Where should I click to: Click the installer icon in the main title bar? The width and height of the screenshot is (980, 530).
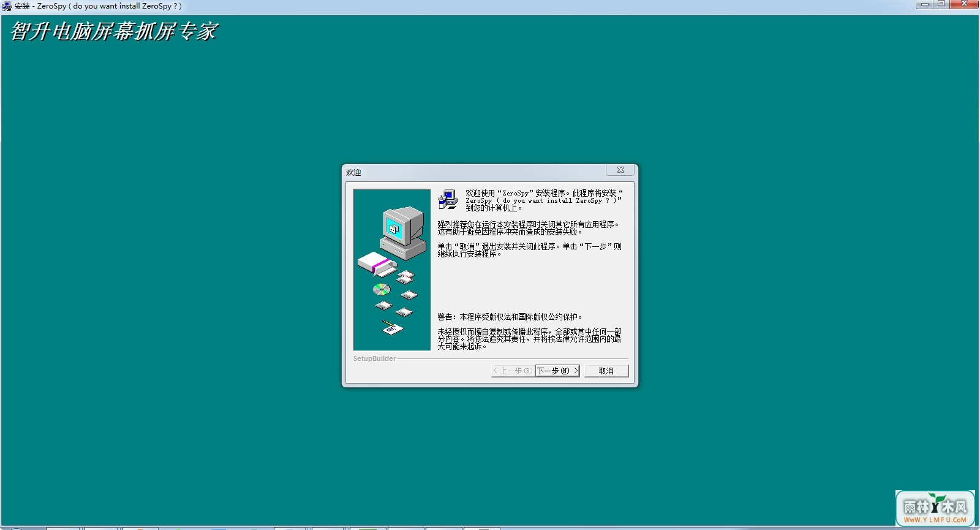click(x=7, y=6)
